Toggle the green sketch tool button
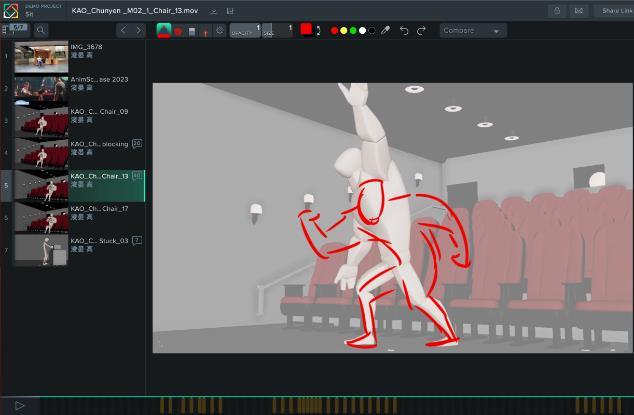The width and height of the screenshot is (634, 415). (164, 31)
